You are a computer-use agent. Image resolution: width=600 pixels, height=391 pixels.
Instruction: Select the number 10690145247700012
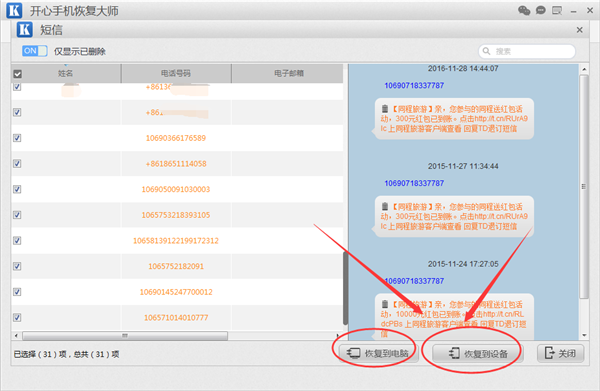pyautogui.click(x=176, y=292)
